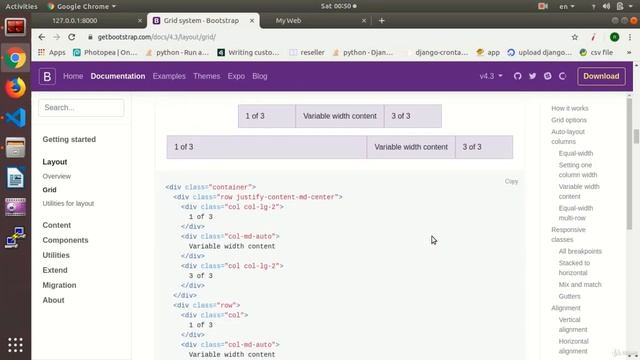Click the red edit icon beside star

(593, 37)
